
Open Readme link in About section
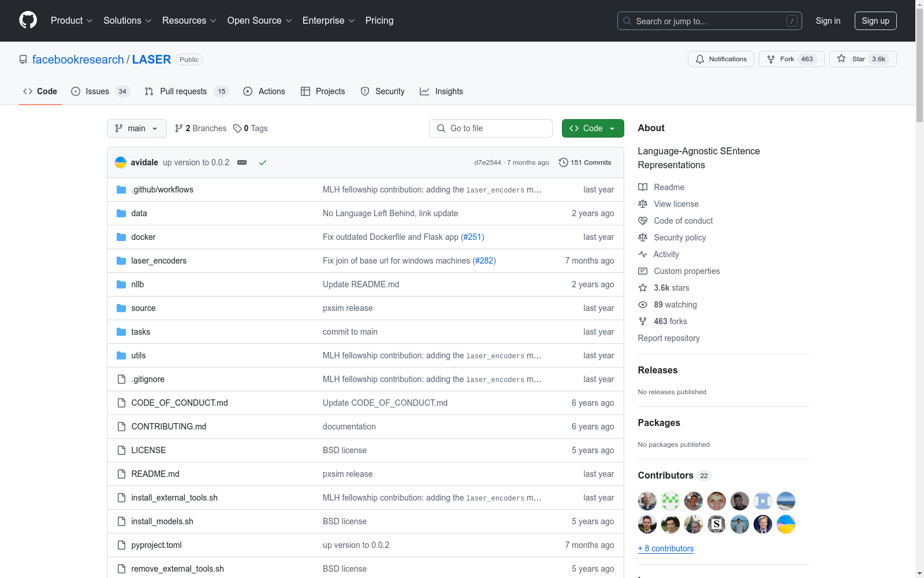(669, 187)
